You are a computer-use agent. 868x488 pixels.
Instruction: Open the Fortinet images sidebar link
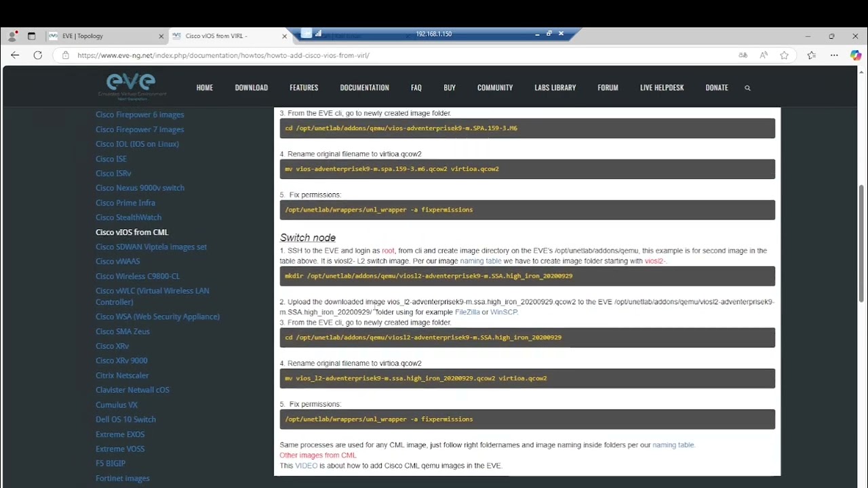(123, 479)
